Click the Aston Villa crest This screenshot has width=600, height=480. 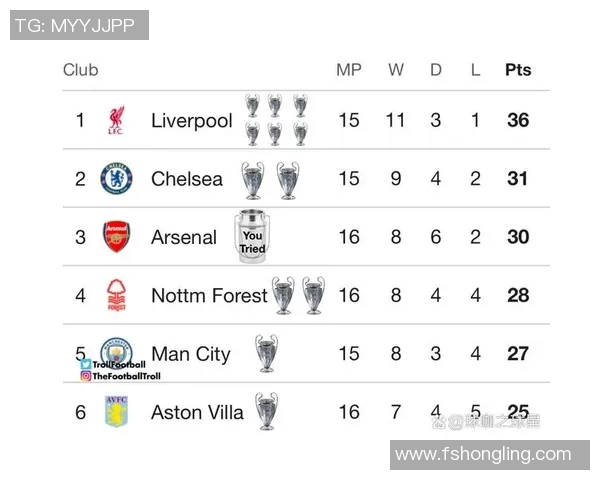(116, 412)
